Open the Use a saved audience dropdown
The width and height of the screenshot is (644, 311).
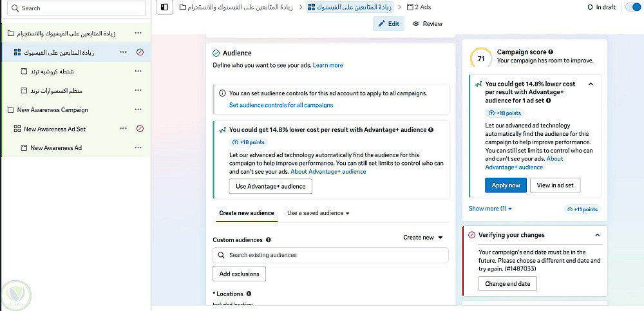[x=318, y=213]
